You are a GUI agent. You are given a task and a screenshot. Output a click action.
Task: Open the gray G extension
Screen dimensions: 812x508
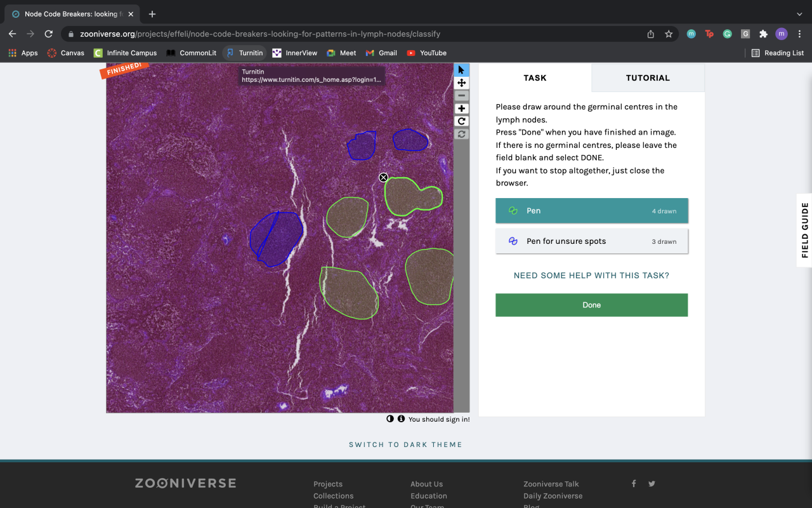[x=745, y=34]
